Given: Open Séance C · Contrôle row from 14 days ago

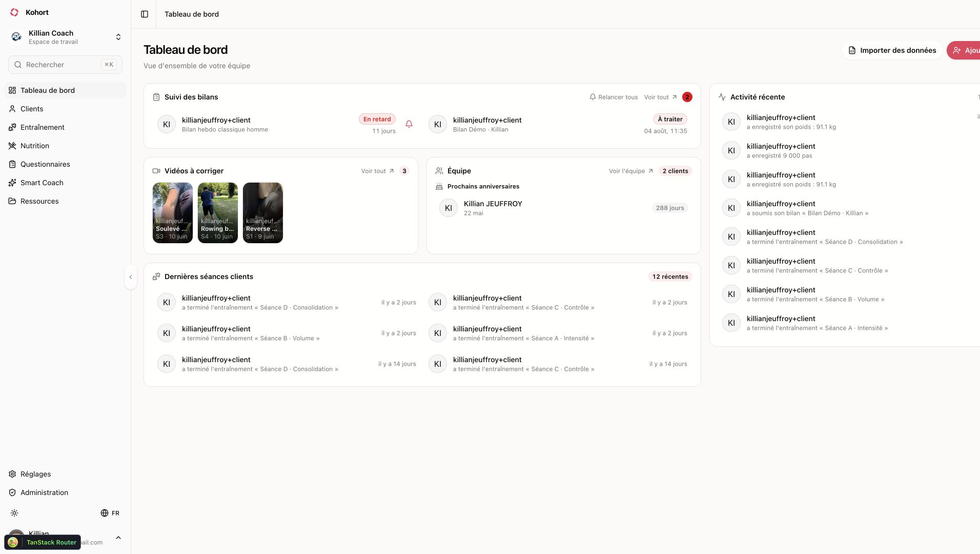Looking at the screenshot, I should 558,364.
